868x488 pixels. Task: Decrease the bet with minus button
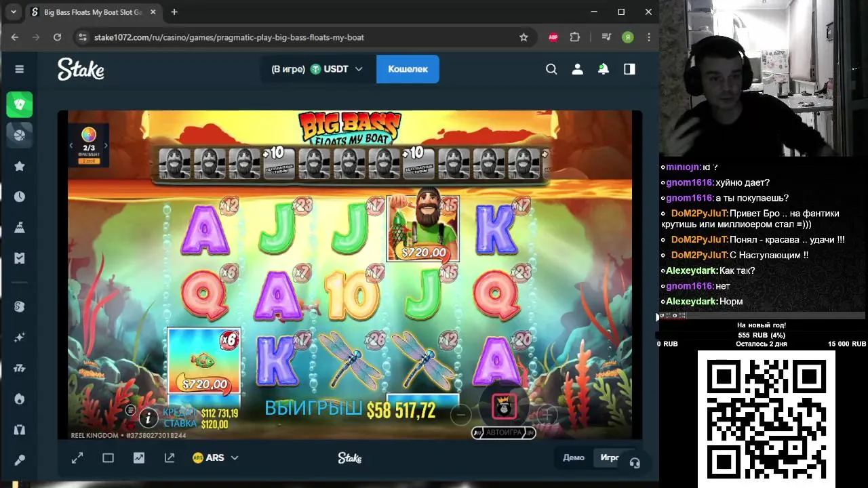click(x=460, y=414)
